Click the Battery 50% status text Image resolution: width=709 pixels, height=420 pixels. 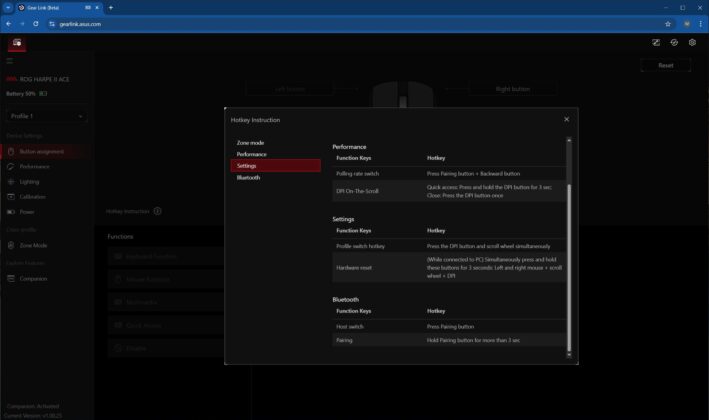pyautogui.click(x=21, y=94)
